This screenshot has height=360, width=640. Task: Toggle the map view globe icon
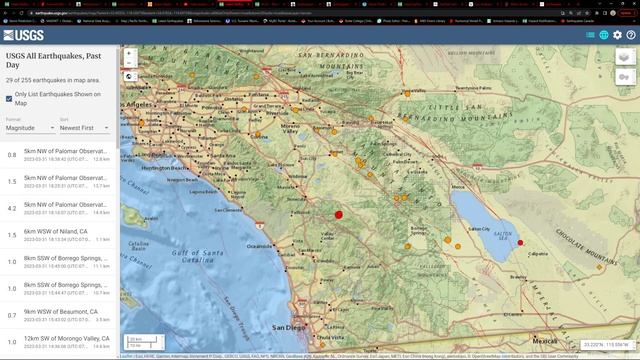604,35
